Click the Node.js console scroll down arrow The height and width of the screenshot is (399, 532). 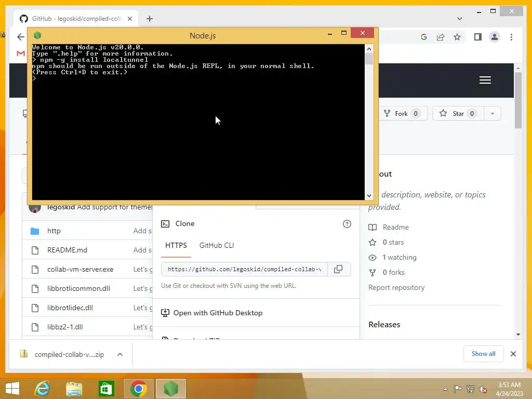click(x=369, y=195)
